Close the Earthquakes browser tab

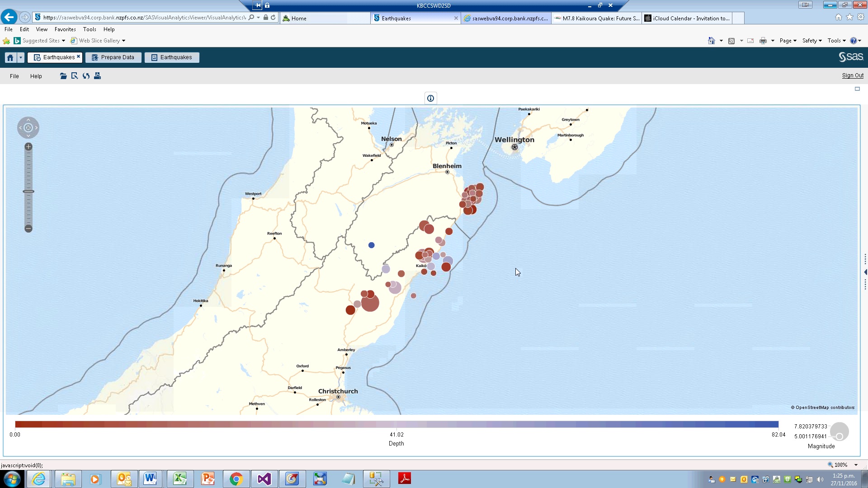pyautogui.click(x=456, y=19)
